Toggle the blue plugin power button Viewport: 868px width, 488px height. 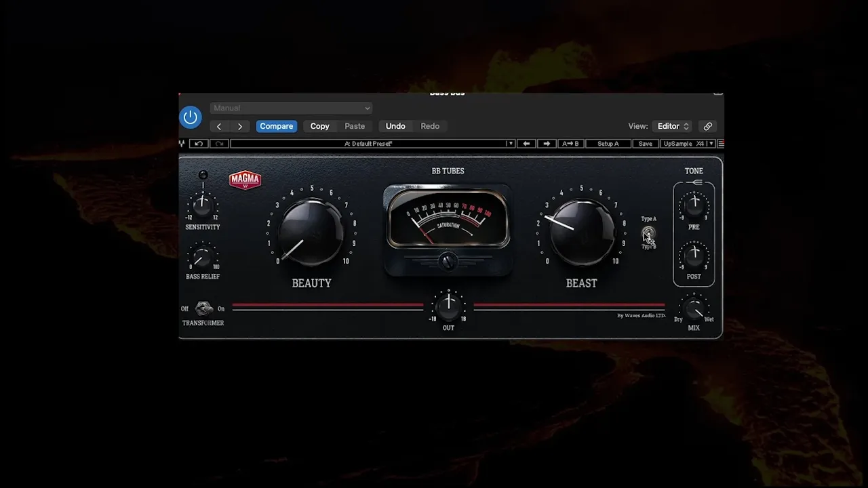coord(191,117)
